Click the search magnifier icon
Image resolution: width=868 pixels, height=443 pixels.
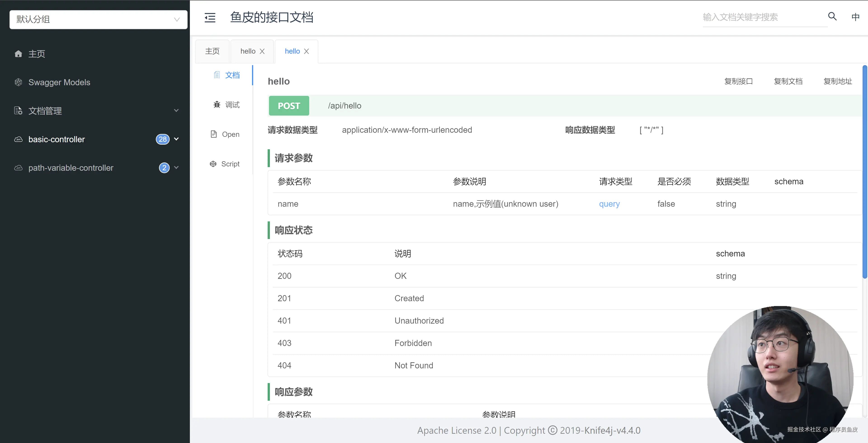pos(832,16)
